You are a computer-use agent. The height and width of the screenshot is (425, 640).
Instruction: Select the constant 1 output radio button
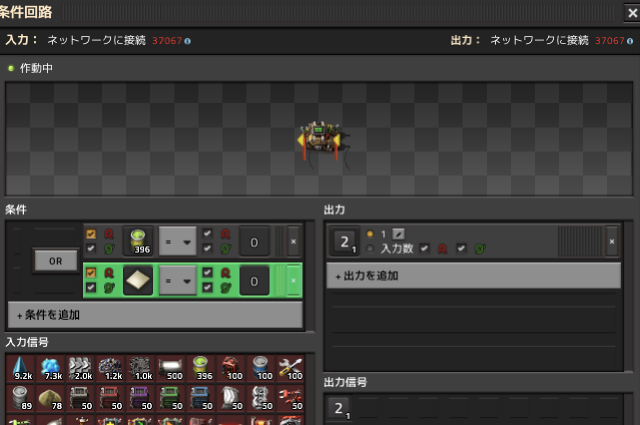370,232
